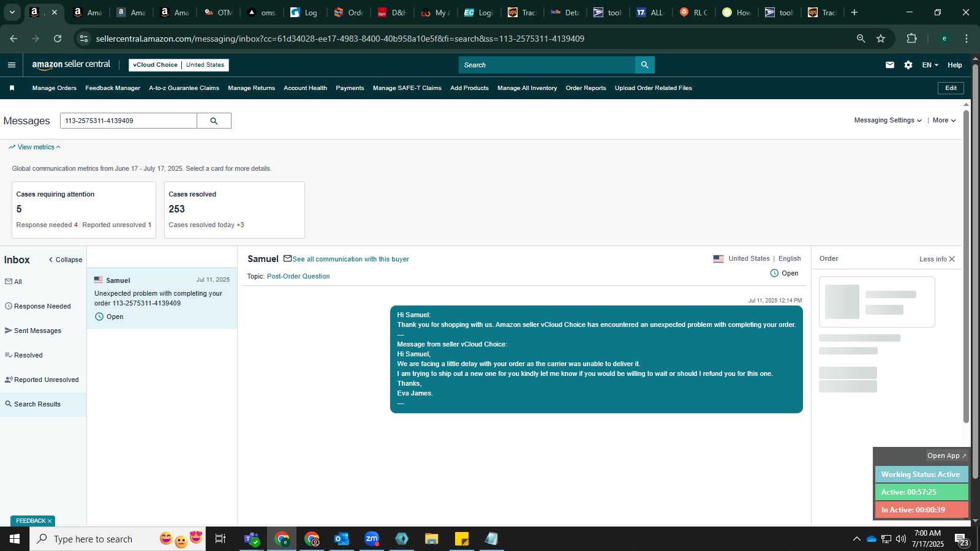Open the Windows Start menu
This screenshot has width=980, height=551.
tap(15, 539)
